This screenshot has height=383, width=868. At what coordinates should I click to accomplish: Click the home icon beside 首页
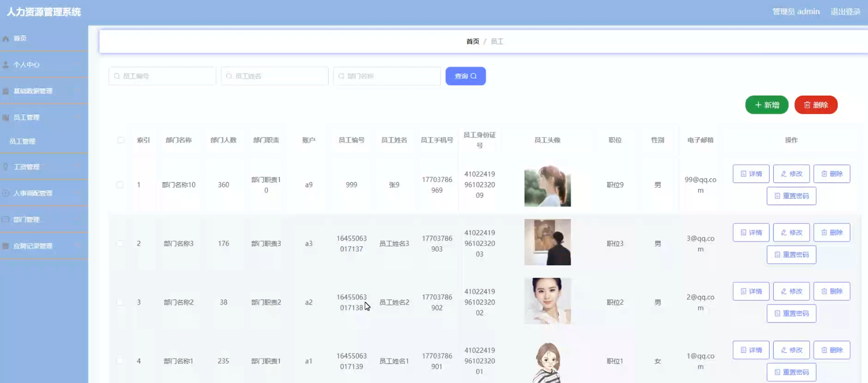click(x=6, y=38)
